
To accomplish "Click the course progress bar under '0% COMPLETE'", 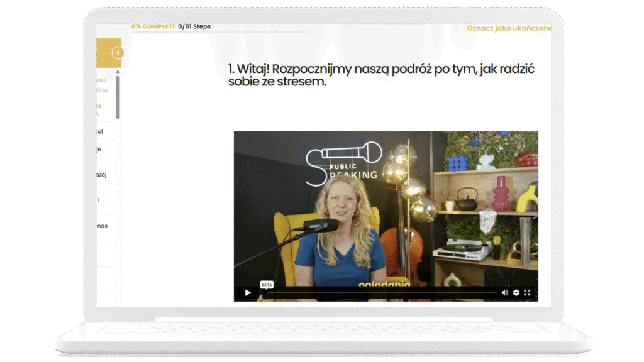I will (x=220, y=32).
